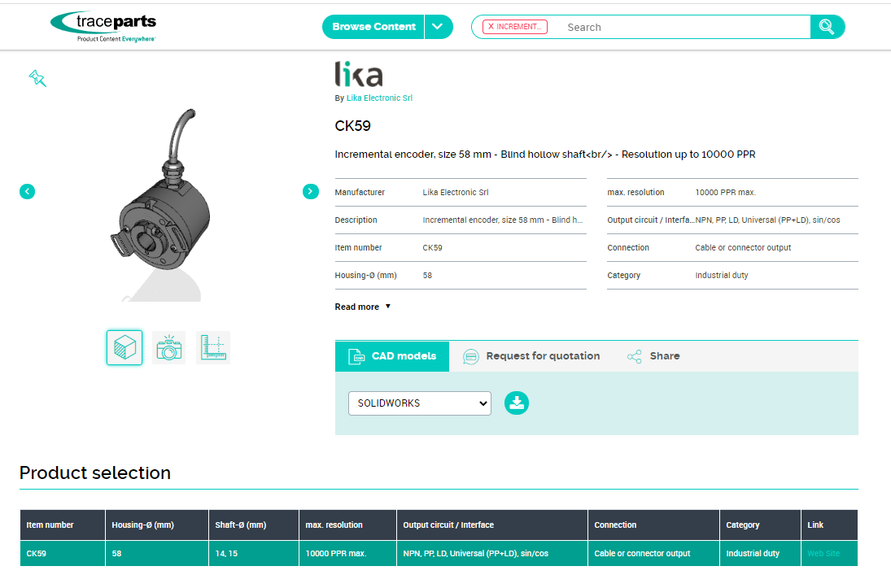Remove the INCREMENT... search filter tag

coord(491,27)
